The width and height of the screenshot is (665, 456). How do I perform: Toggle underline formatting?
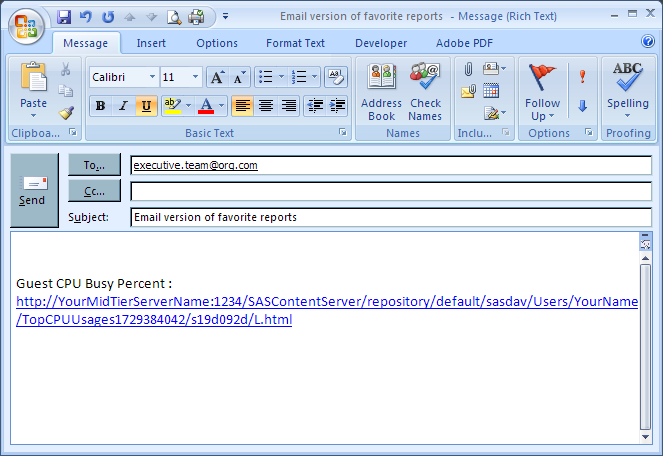tap(146, 105)
